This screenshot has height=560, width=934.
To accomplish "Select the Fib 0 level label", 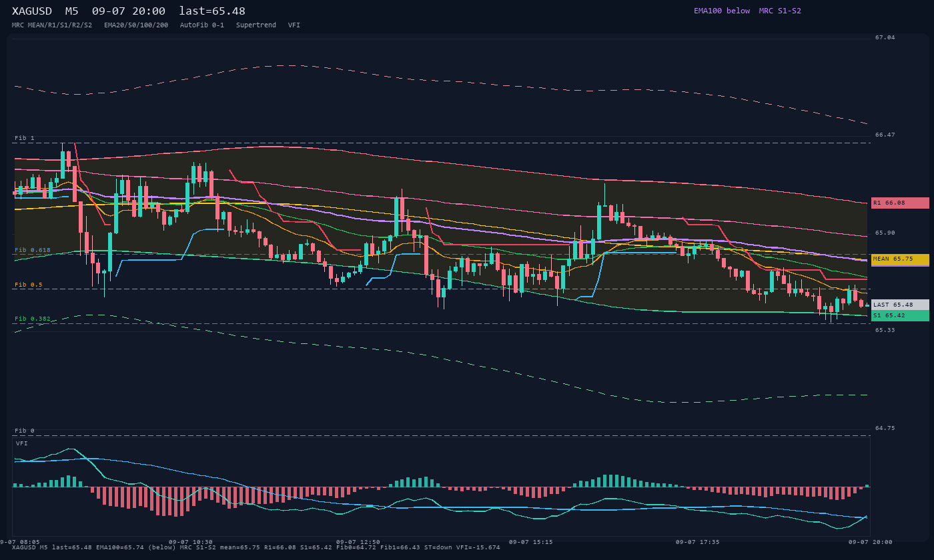I will tap(25, 431).
